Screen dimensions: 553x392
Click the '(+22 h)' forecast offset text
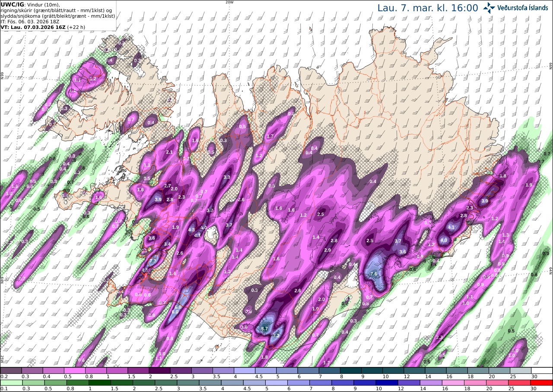[76, 27]
